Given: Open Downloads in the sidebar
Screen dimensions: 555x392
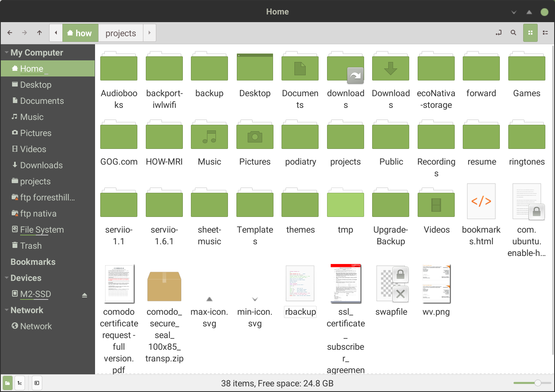Looking at the screenshot, I should (48, 165).
